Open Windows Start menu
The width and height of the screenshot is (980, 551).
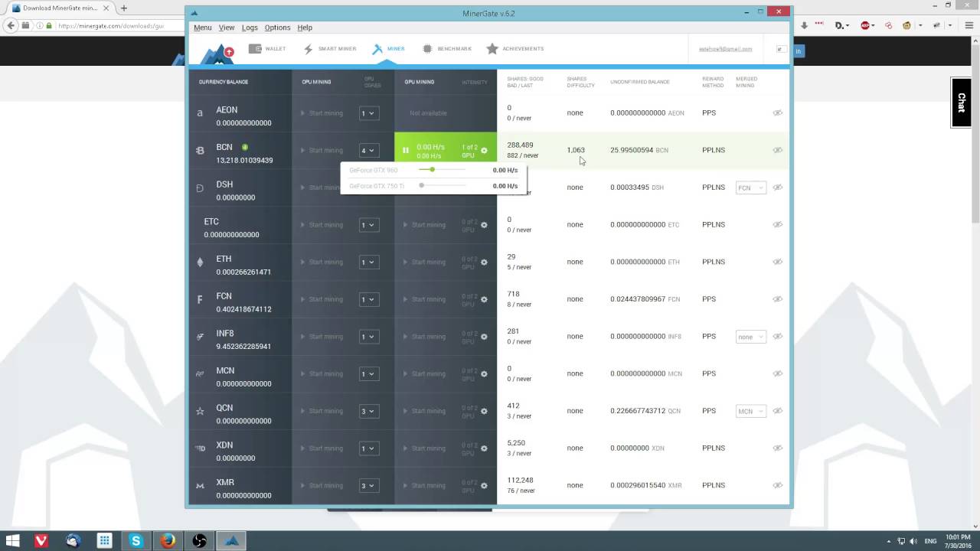pos(12,541)
